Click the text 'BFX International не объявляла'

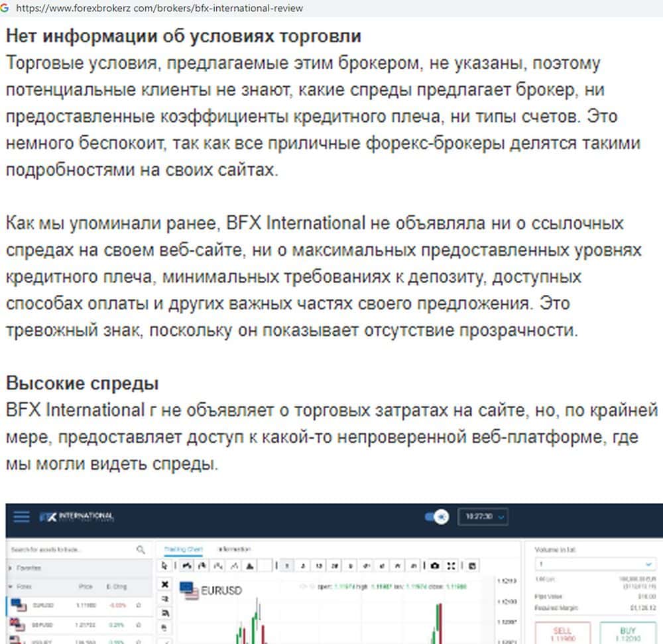click(x=355, y=223)
